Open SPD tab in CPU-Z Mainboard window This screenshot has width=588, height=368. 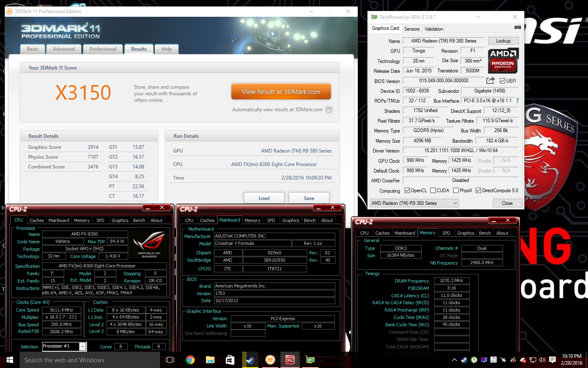coord(271,220)
